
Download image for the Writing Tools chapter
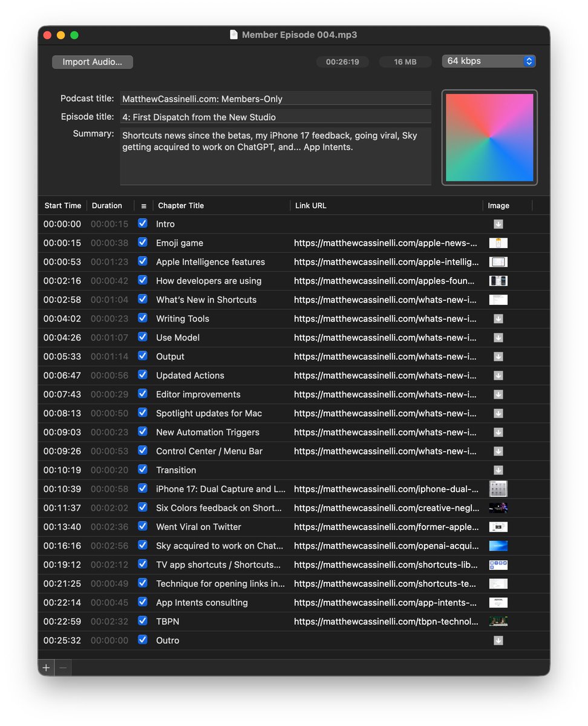point(498,318)
